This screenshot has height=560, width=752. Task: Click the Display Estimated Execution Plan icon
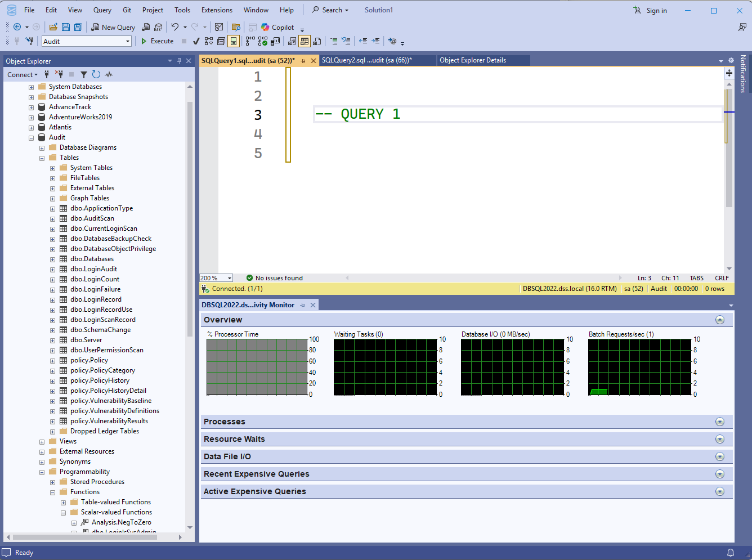209,41
